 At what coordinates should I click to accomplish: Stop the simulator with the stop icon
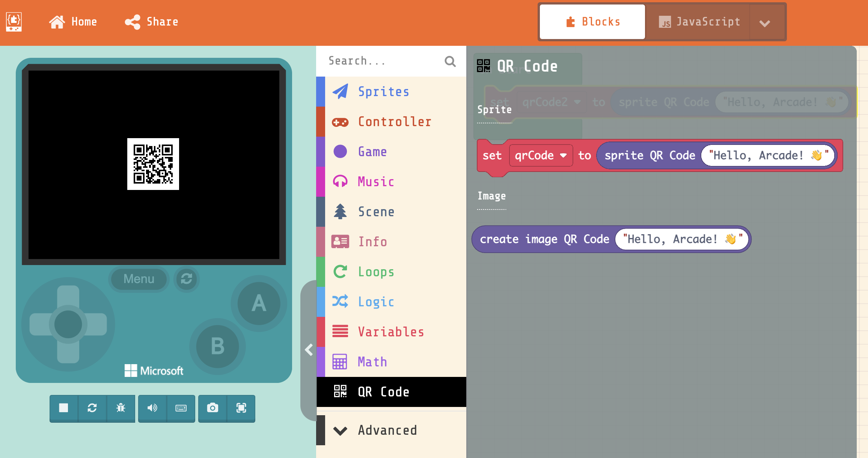click(63, 408)
